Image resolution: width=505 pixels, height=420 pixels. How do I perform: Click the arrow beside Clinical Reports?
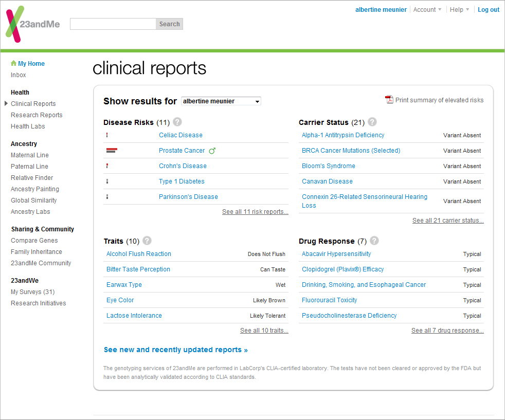tap(6, 103)
